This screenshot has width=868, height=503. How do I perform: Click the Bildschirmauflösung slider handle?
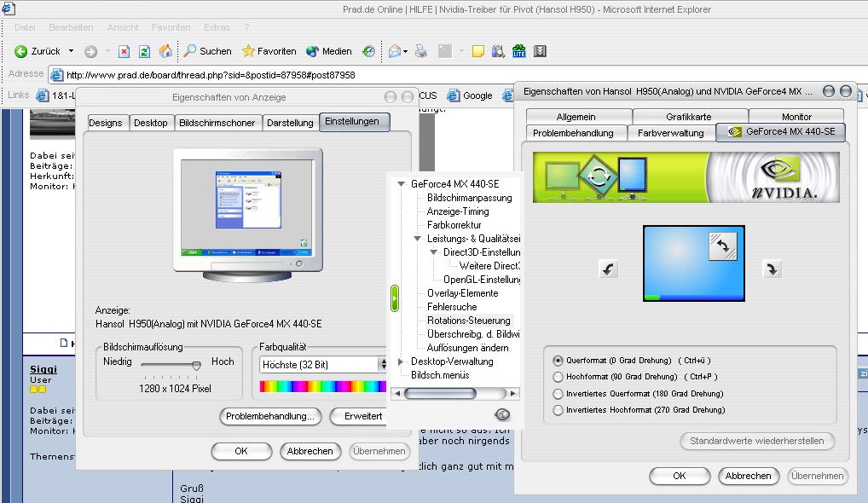tap(196, 364)
